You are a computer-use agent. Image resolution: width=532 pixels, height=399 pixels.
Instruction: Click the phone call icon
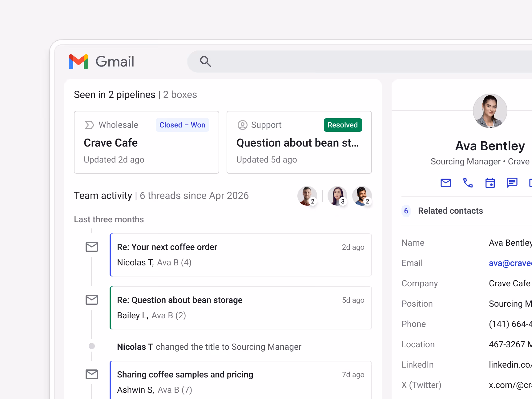pyautogui.click(x=468, y=183)
